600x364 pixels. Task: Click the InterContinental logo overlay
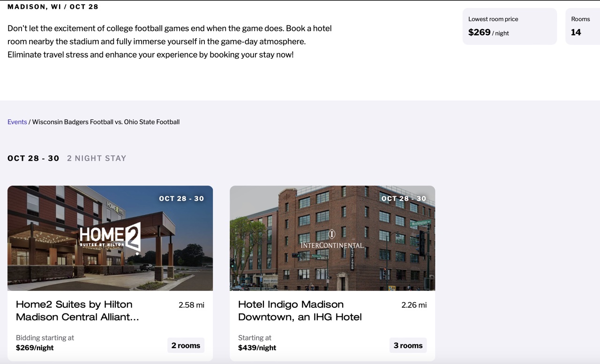pyautogui.click(x=332, y=239)
